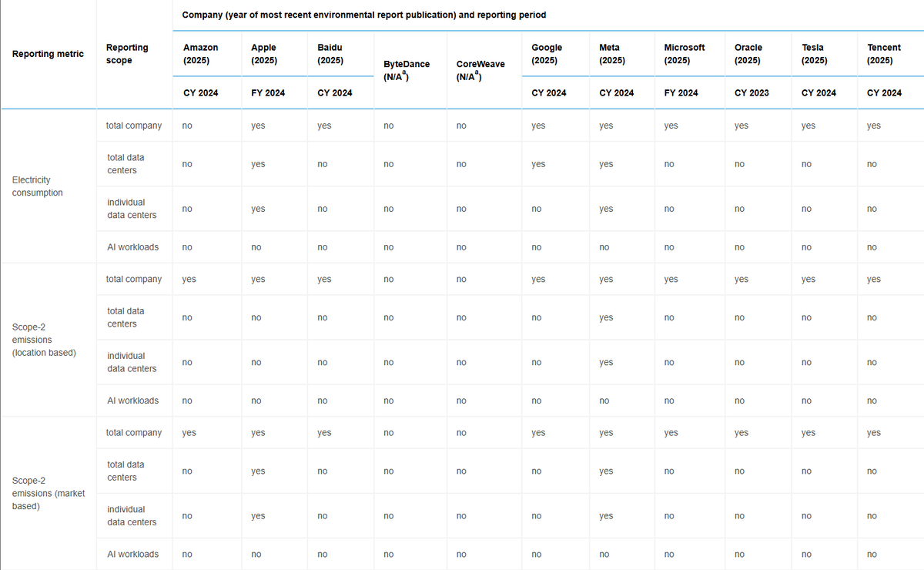
Task: Select 'FY 2024' reporting period under Microsoft
Action: coord(681,93)
